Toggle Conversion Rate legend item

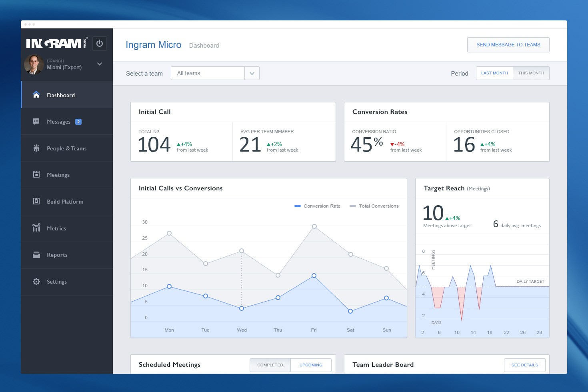tap(317, 206)
